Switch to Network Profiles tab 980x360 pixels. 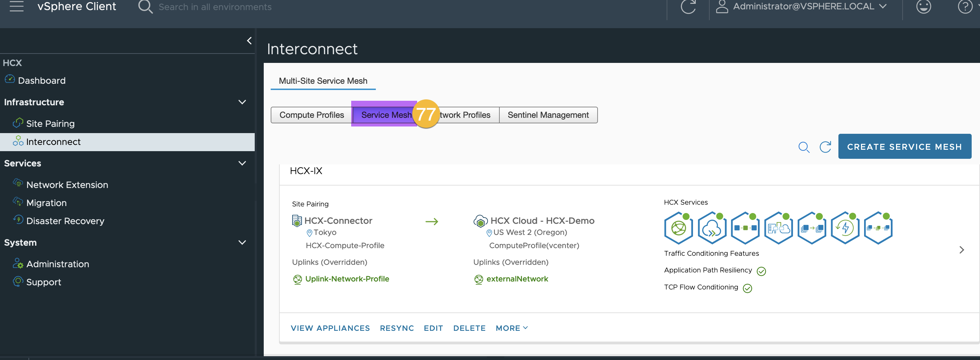(x=465, y=115)
